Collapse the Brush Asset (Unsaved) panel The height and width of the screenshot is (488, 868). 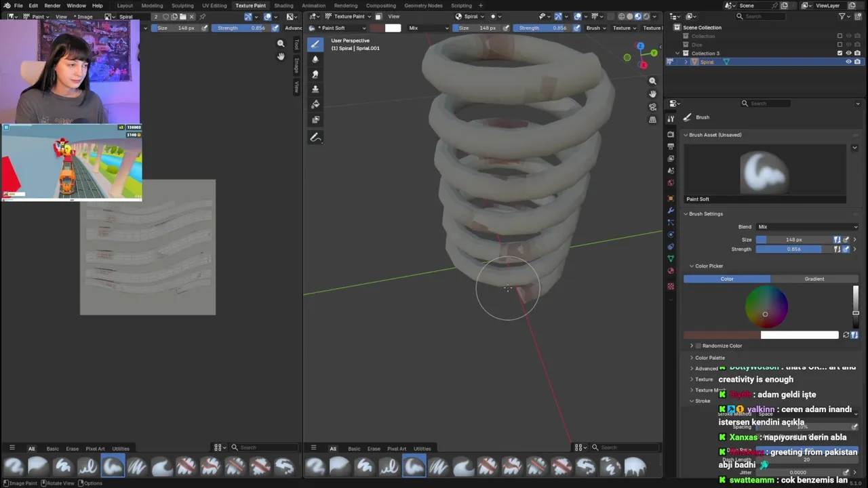pyautogui.click(x=686, y=135)
